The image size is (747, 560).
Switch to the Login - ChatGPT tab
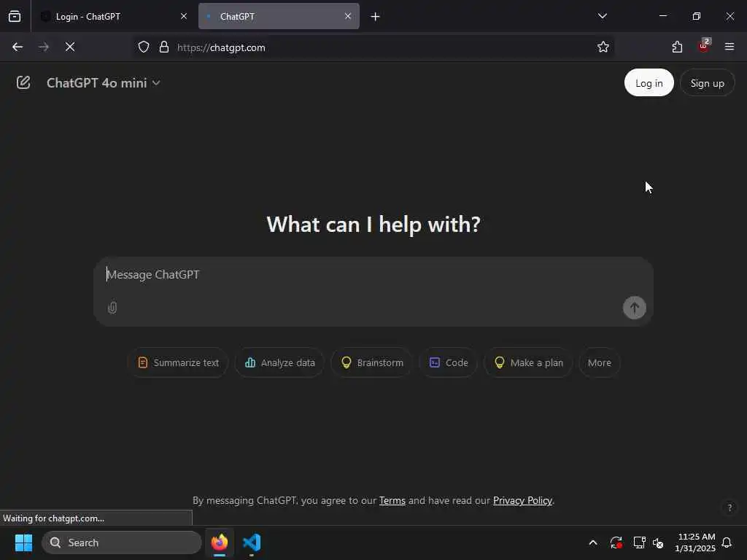(112, 17)
